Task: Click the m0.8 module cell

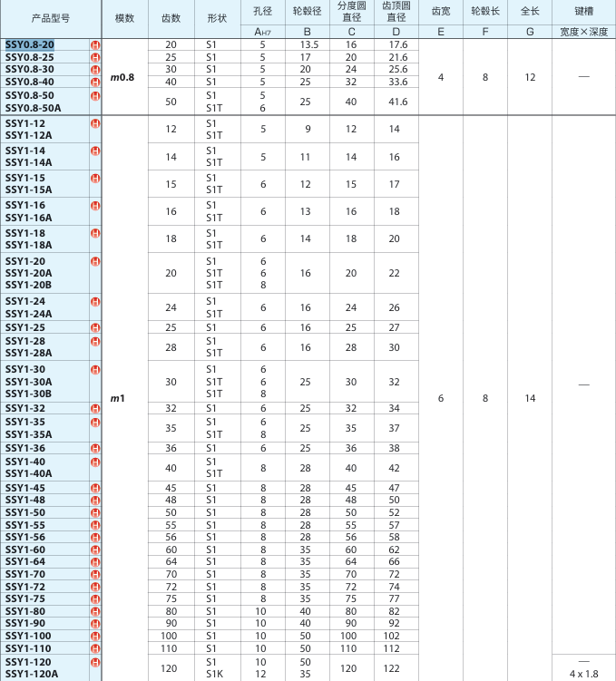Action: point(122,77)
